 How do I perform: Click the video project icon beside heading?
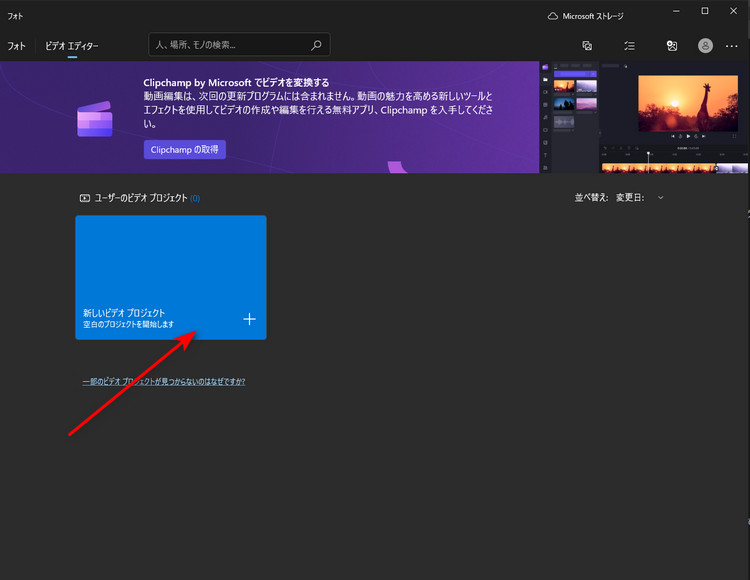(85, 198)
